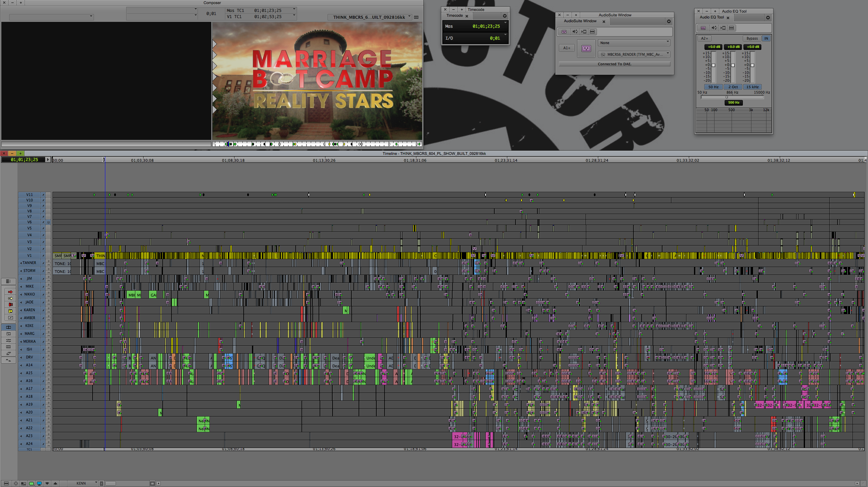Image resolution: width=868 pixels, height=487 pixels.
Task: Click the Focus icon in timeline bottom bar
Action: coord(16,484)
